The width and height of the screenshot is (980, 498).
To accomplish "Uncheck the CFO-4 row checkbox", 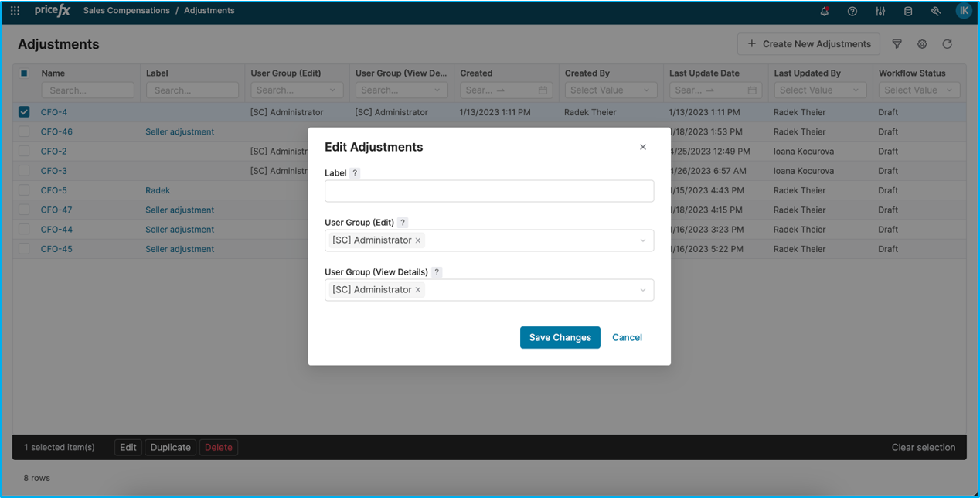I will (x=24, y=112).
